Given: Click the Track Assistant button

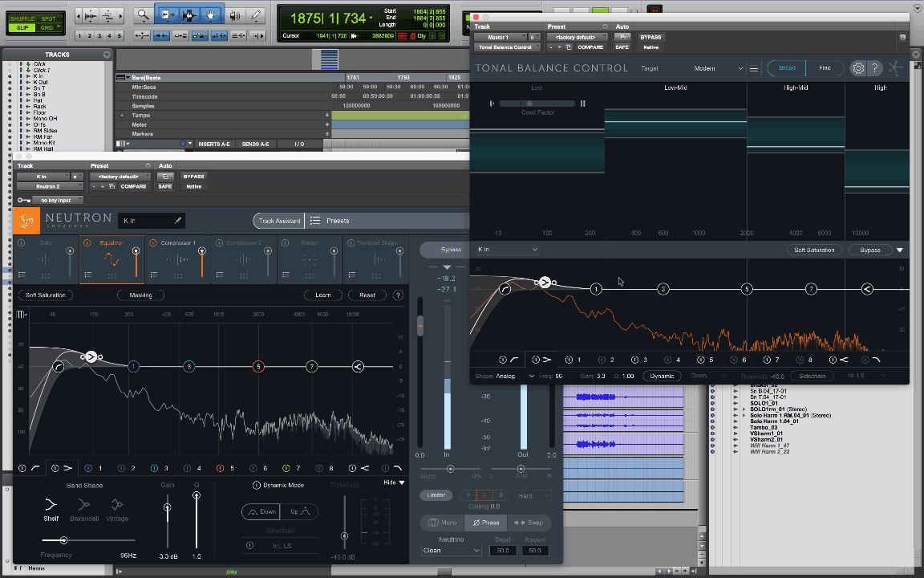Looking at the screenshot, I should pyautogui.click(x=279, y=221).
